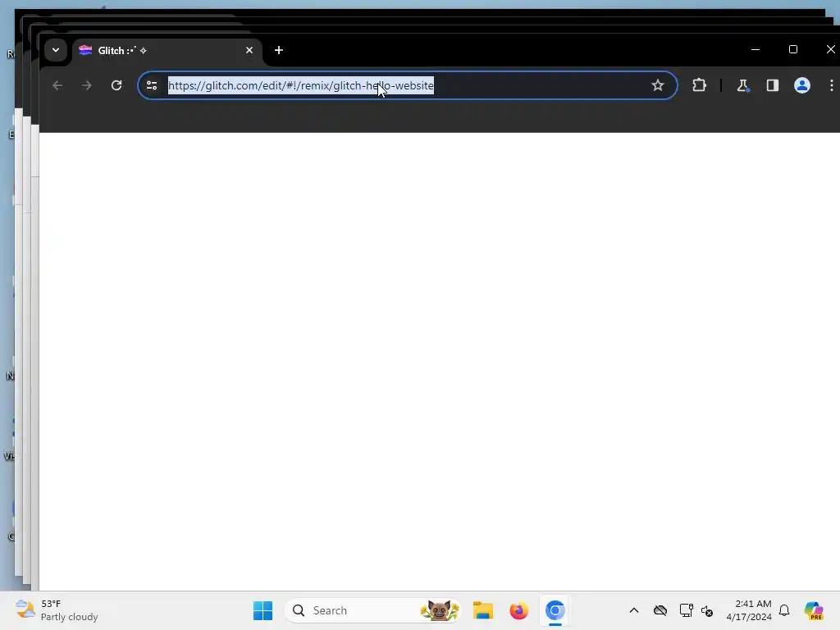Open the network display tray icon

click(x=686, y=610)
